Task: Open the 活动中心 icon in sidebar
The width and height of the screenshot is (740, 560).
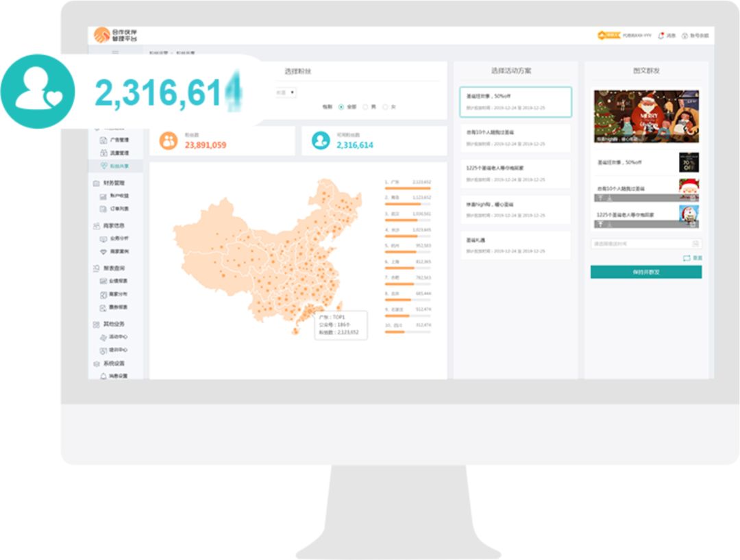Action: click(103, 337)
